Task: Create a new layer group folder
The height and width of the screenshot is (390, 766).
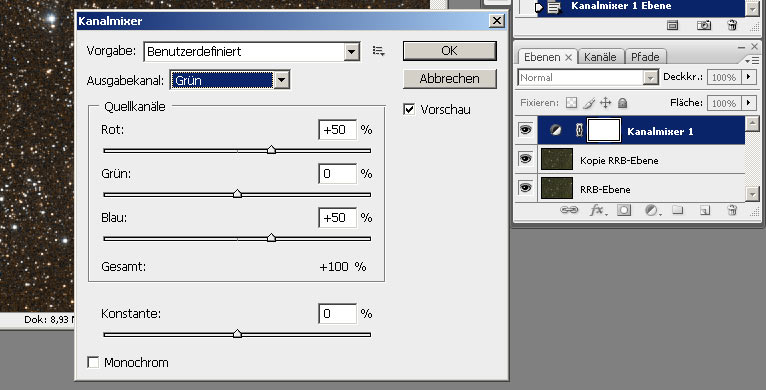Action: pos(677,210)
